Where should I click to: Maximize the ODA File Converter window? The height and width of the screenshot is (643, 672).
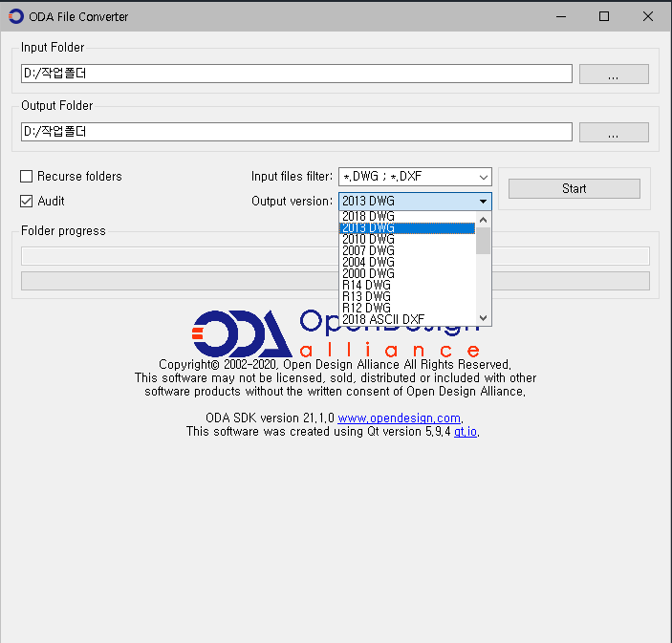click(604, 16)
